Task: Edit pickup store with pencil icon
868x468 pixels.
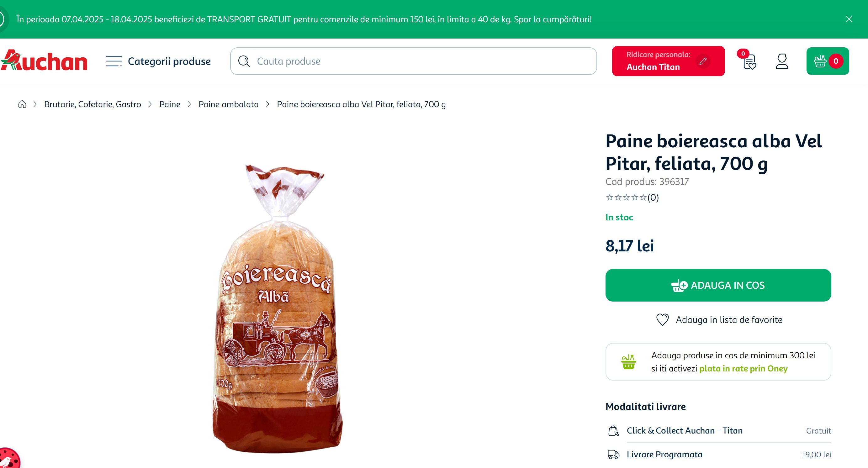Action: click(x=703, y=61)
